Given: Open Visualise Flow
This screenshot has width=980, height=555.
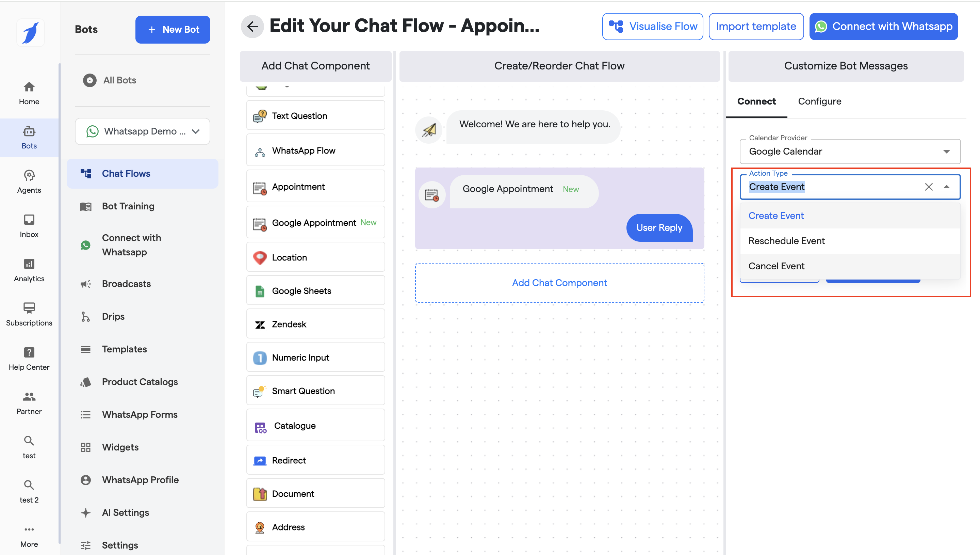Looking at the screenshot, I should [652, 26].
